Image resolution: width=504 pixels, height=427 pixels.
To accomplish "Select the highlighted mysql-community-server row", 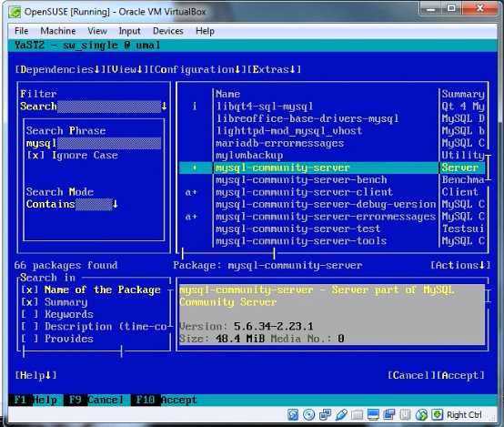I will 332,168.
